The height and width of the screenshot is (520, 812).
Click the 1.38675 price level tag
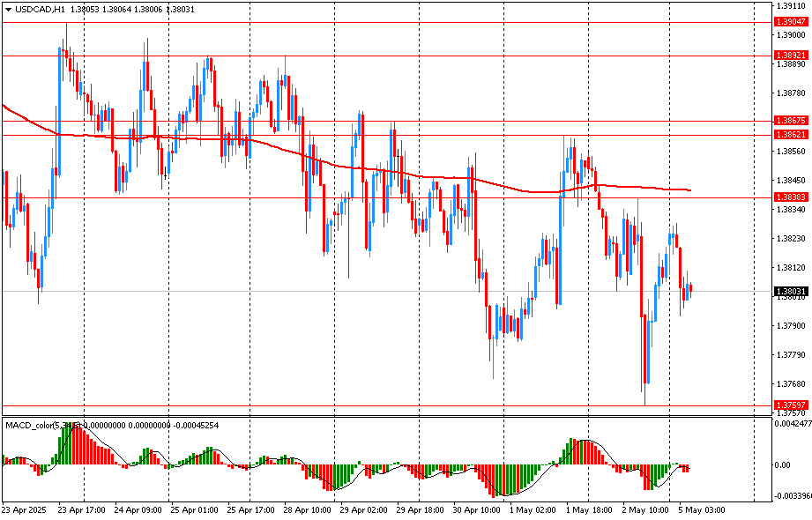pos(790,120)
